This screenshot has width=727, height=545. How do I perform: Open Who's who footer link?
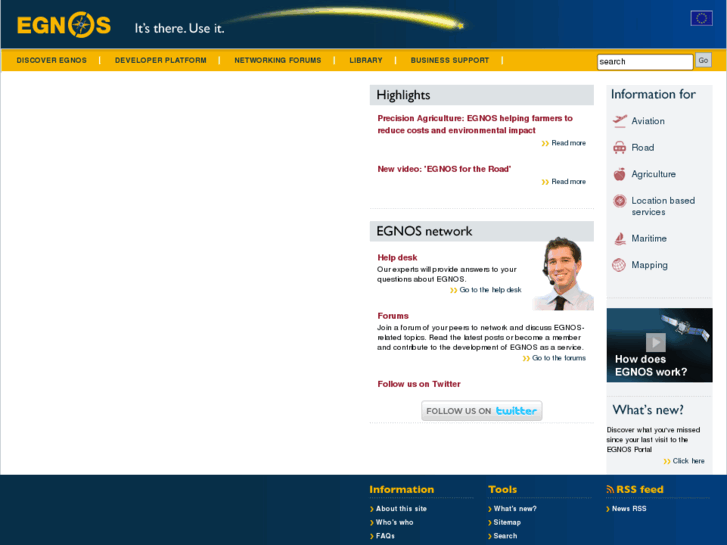(394, 522)
